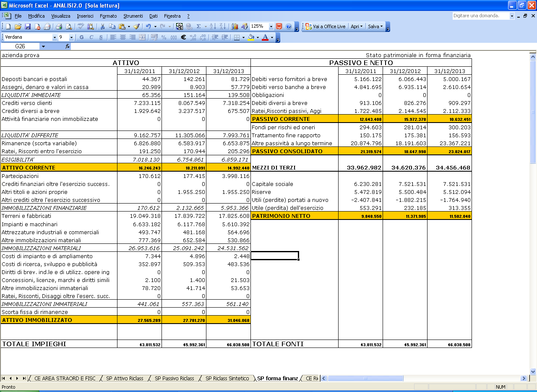
Task: Open the Modifica menu
Action: tap(36, 16)
